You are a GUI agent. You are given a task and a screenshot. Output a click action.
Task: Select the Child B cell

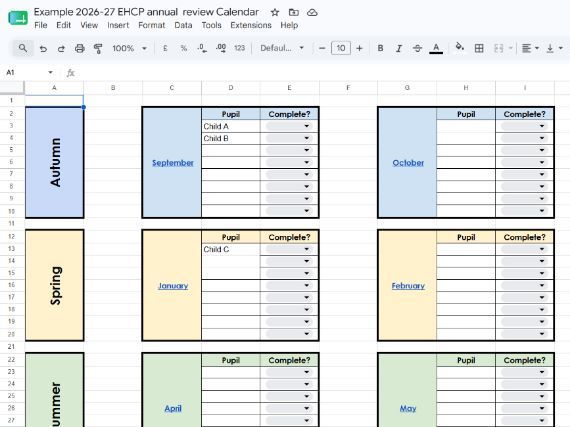[231, 138]
